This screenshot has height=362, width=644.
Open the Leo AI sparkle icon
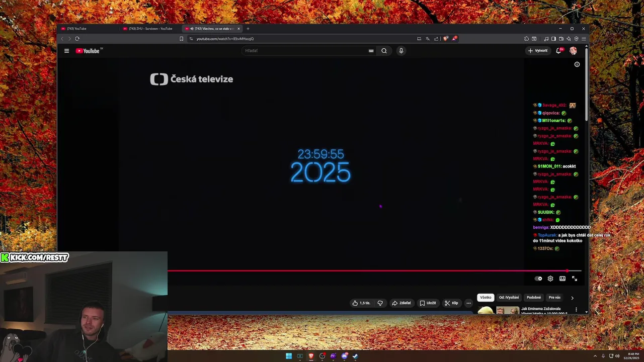[569, 39]
